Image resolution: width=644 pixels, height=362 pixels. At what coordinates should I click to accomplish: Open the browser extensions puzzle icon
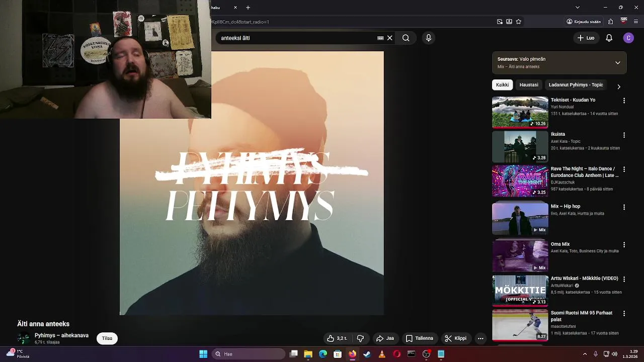pos(610,22)
